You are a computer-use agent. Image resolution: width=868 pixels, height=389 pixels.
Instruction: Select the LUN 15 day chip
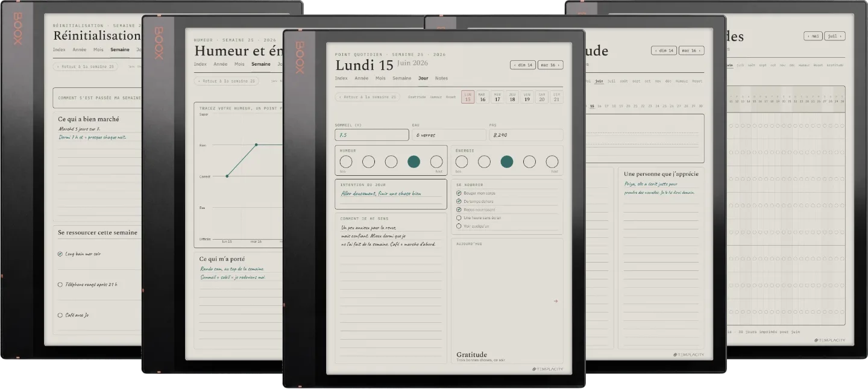(x=468, y=97)
